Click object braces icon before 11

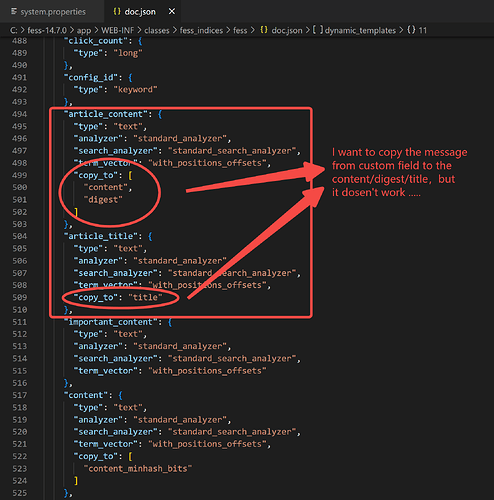(411, 30)
